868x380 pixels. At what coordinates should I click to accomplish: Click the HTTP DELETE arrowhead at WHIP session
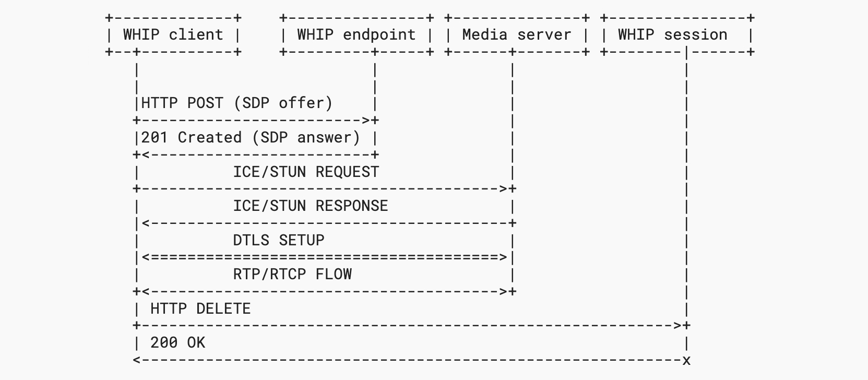pos(677,326)
